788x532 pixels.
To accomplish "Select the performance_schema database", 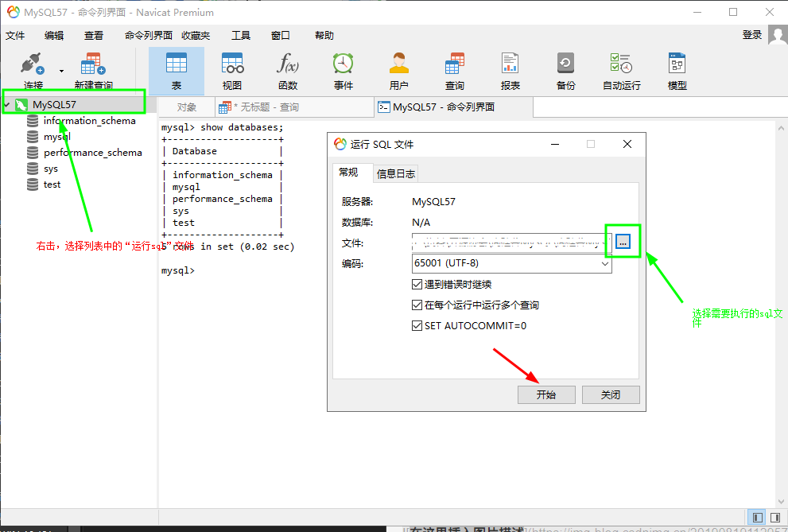I will [92, 153].
